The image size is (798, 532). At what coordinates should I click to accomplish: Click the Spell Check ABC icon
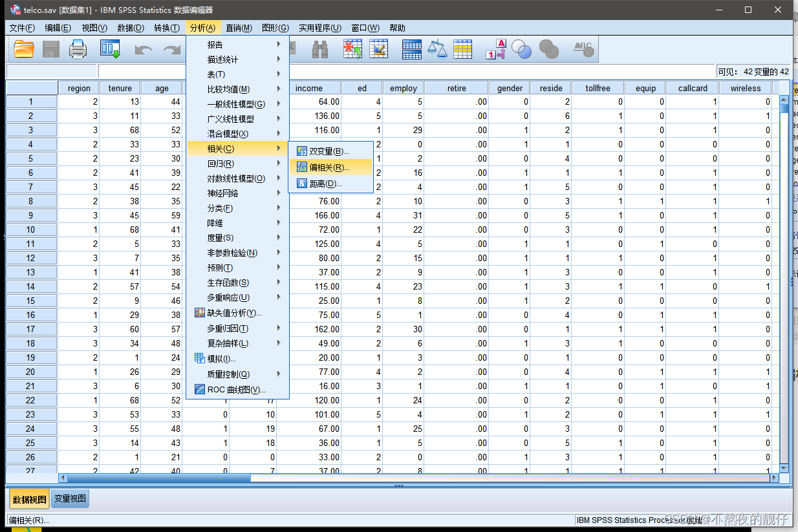583,49
